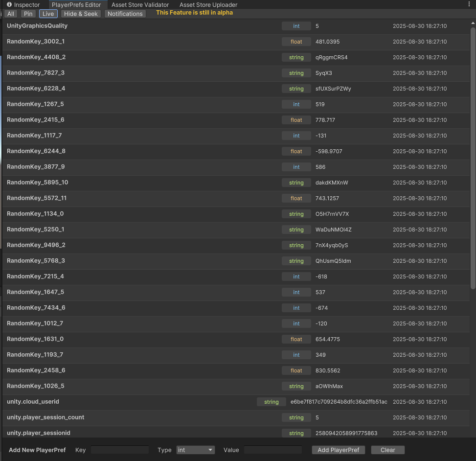Click the float badge on RandomKey_3002_1
The height and width of the screenshot is (461, 476).
click(x=296, y=42)
